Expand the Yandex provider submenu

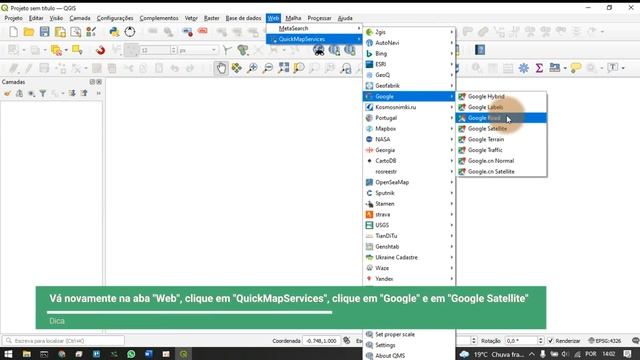409,279
